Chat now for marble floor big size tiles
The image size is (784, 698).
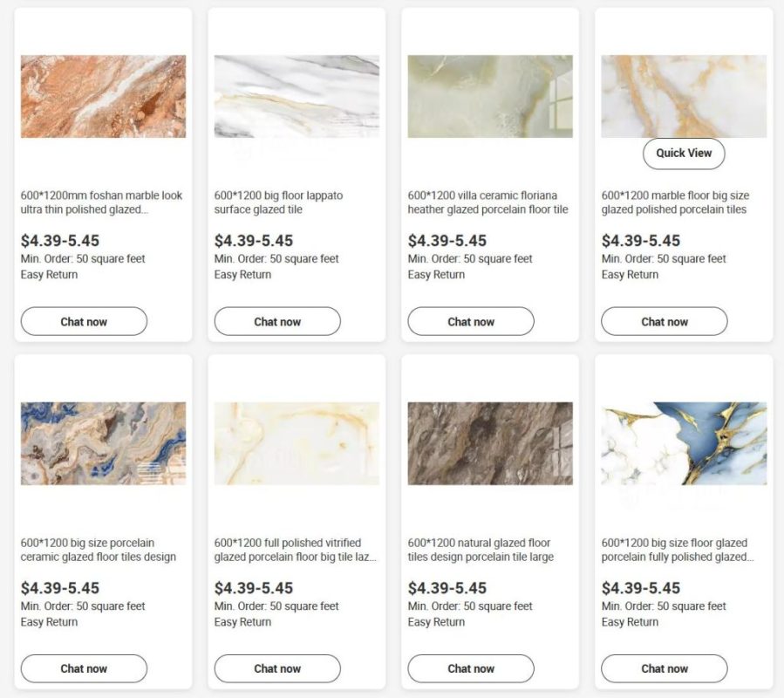pyautogui.click(x=665, y=321)
